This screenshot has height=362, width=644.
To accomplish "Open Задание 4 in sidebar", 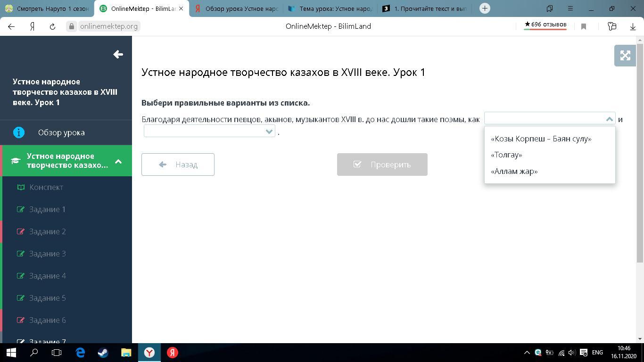I will tap(48, 276).
